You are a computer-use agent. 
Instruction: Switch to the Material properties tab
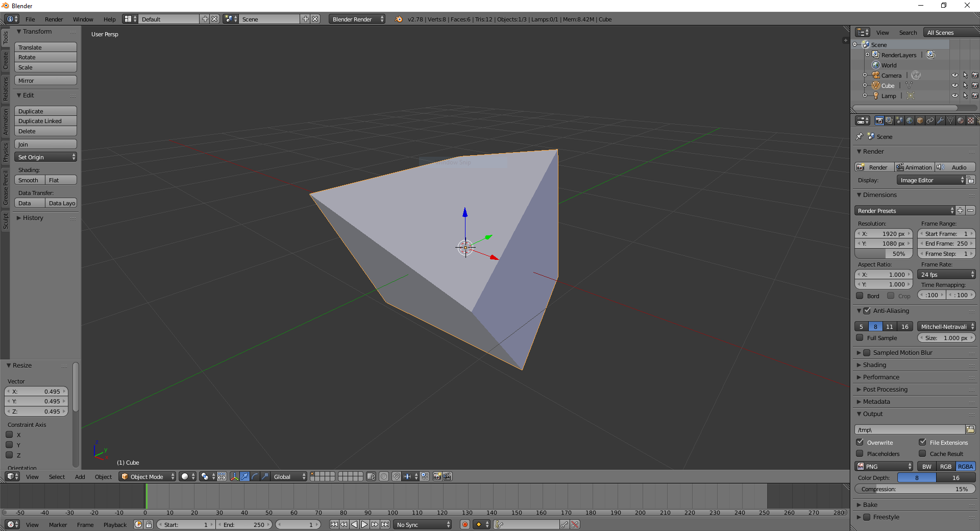961,120
